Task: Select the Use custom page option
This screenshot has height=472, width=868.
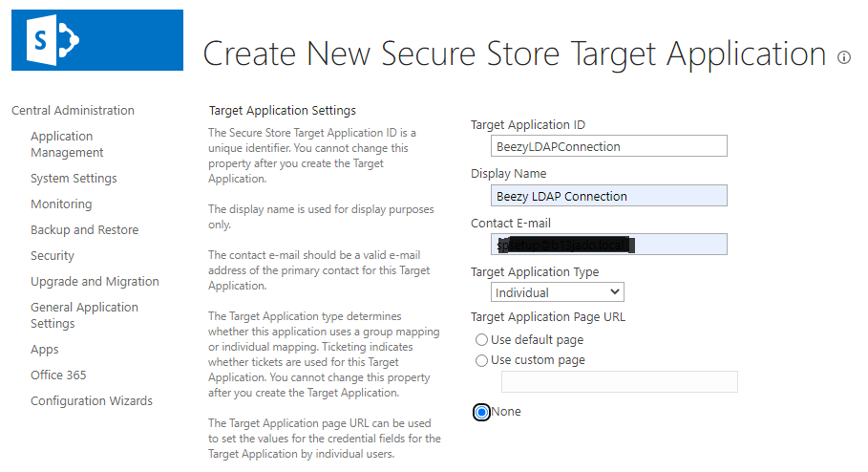Action: pos(481,360)
